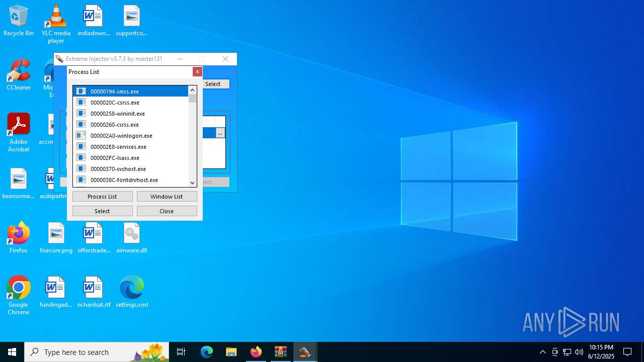The height and width of the screenshot is (362, 644).
Task: Open VLC media player shortcut
Action: tap(56, 24)
